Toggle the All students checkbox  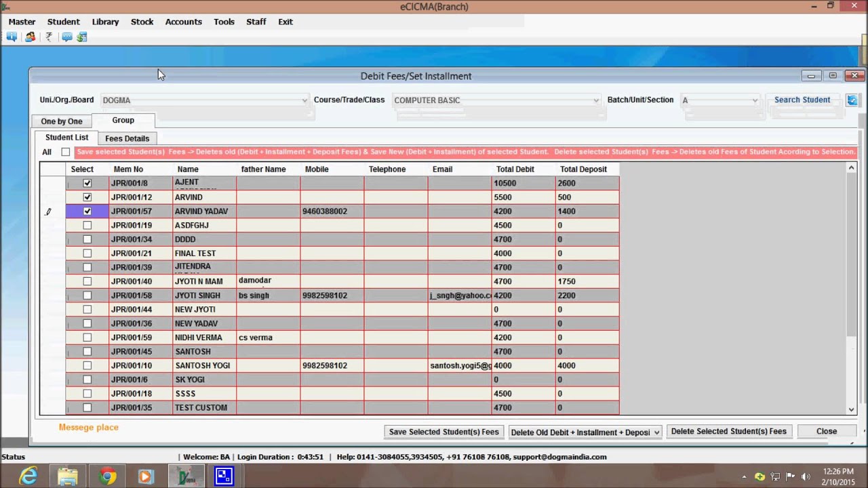tap(65, 152)
